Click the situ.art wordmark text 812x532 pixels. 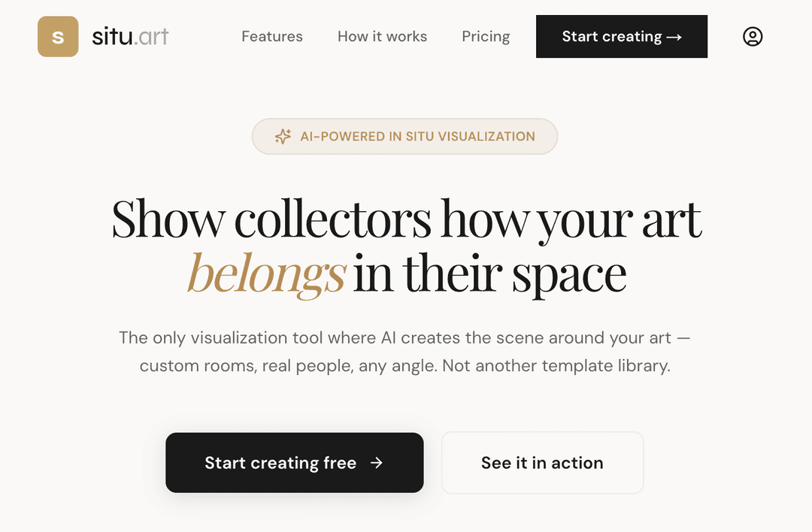coord(130,37)
